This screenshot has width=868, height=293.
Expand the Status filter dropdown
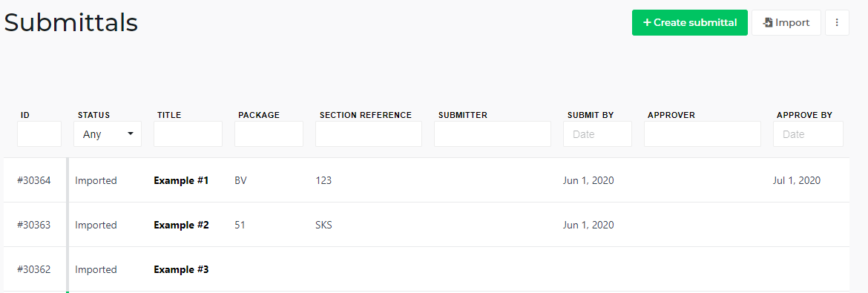click(108, 134)
